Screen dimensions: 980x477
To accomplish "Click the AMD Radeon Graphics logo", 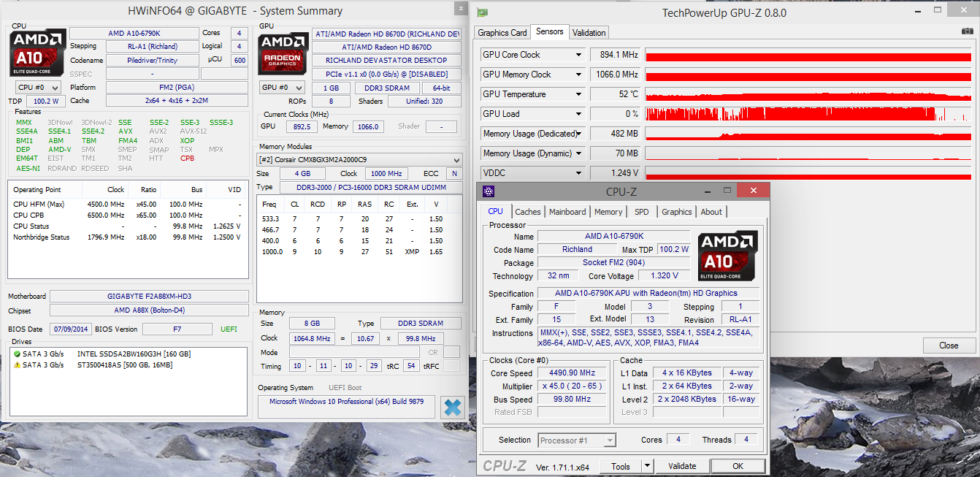I will coord(282,53).
